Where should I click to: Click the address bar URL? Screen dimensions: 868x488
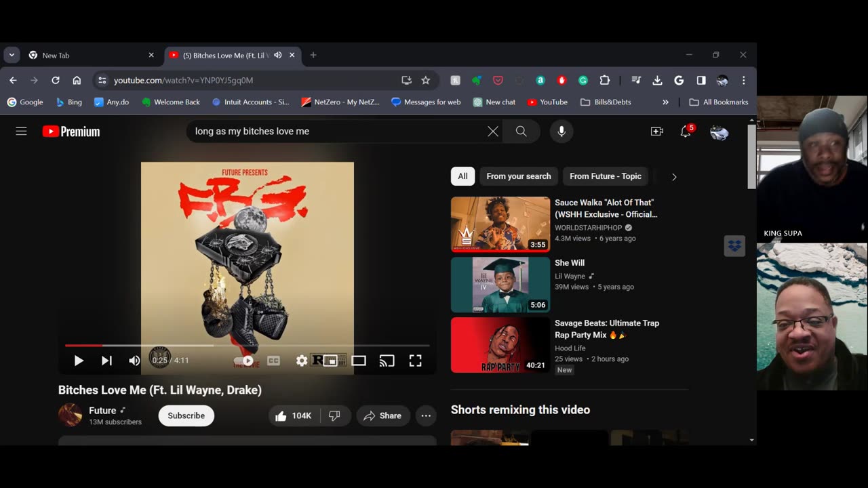click(184, 80)
